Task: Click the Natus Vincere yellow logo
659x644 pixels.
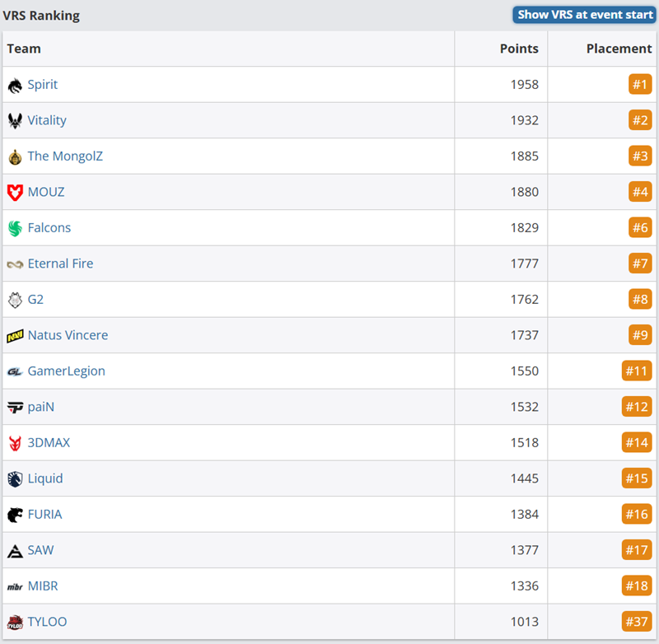Action: click(15, 335)
